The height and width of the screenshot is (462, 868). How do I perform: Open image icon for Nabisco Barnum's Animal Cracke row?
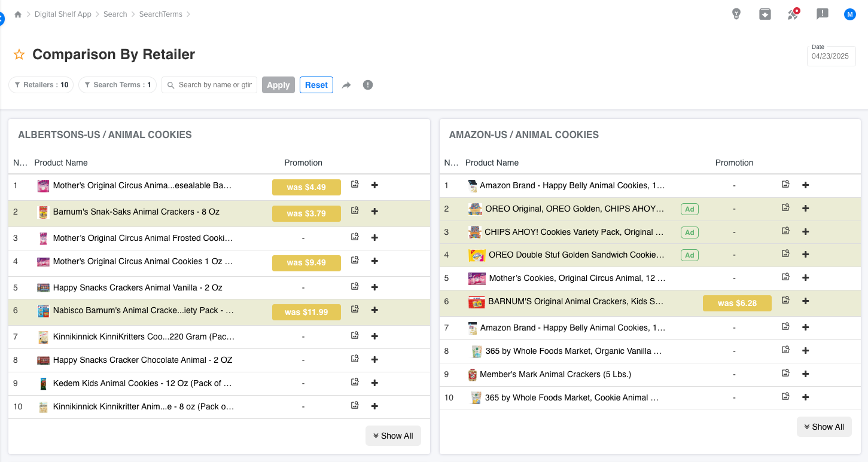click(x=355, y=309)
